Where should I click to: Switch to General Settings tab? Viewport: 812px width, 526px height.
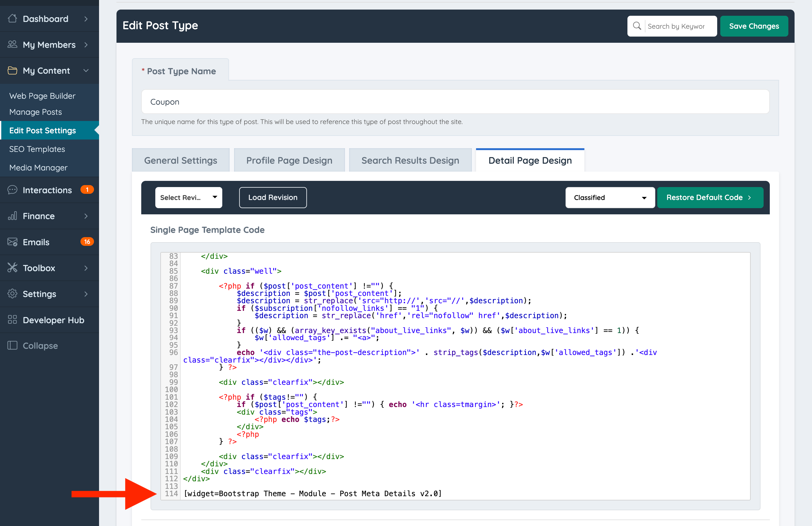[x=180, y=160]
